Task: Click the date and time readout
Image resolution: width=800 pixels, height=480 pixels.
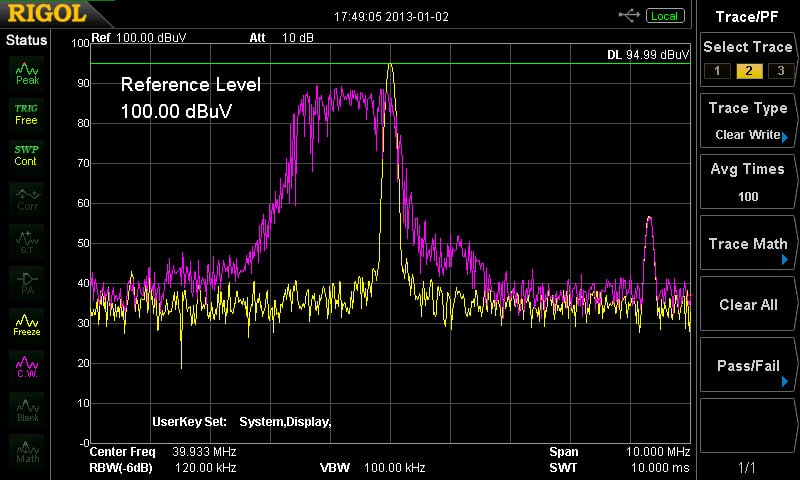Action: tap(391, 17)
